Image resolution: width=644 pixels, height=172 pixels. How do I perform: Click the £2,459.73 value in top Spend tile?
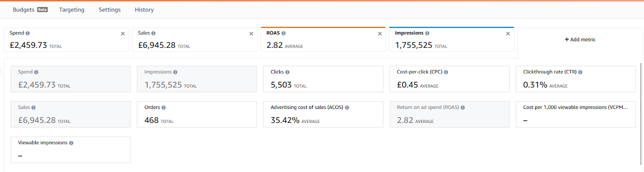click(x=28, y=45)
